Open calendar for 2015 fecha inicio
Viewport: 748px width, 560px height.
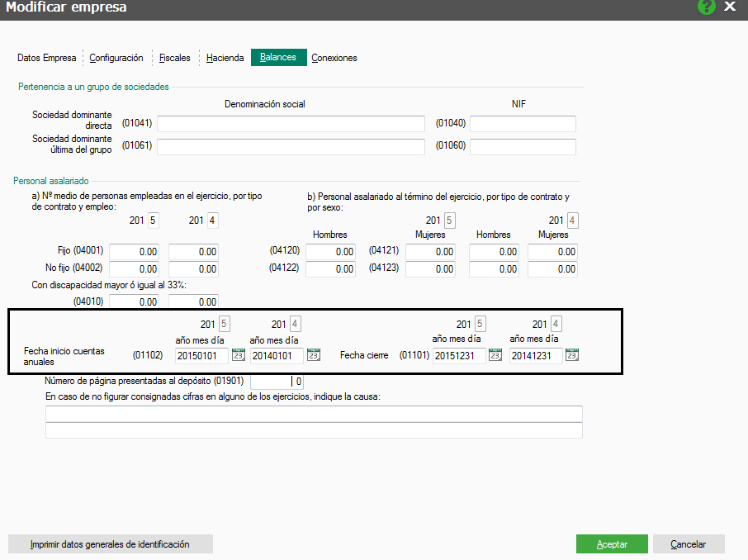238,354
